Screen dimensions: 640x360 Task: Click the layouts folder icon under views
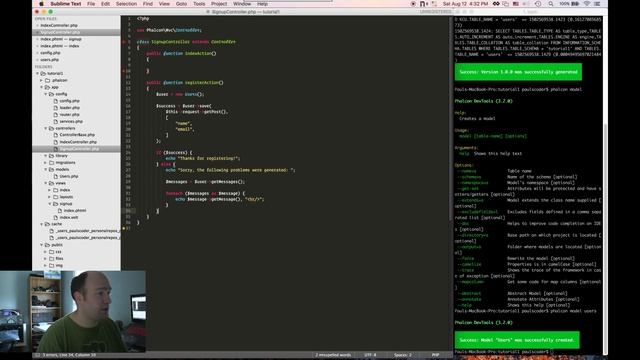[56, 197]
